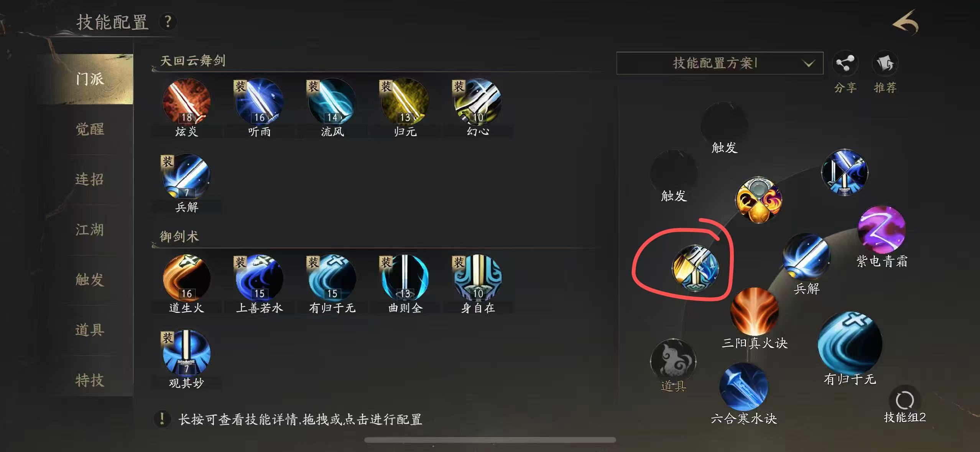Select the 六合寒水诀 skill slot
Image resolution: width=980 pixels, height=452 pixels.
pyautogui.click(x=744, y=386)
